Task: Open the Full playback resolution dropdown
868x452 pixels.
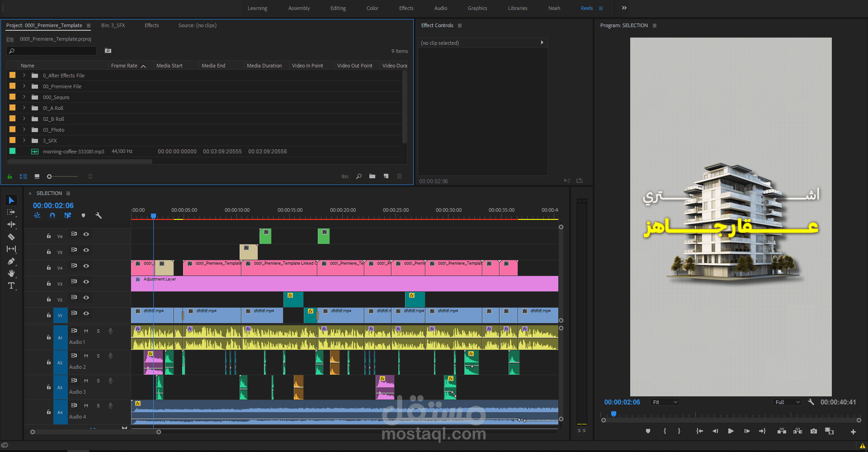Action: pos(788,402)
